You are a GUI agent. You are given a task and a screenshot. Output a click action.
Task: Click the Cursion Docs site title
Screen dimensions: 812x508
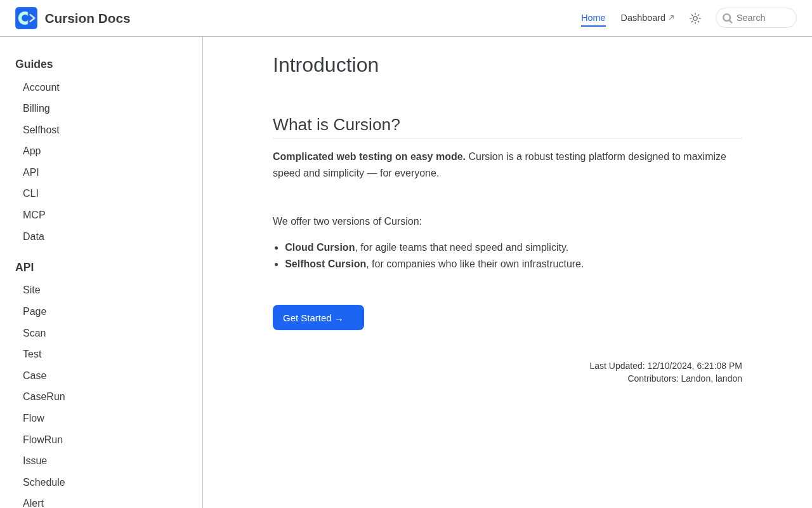click(88, 18)
